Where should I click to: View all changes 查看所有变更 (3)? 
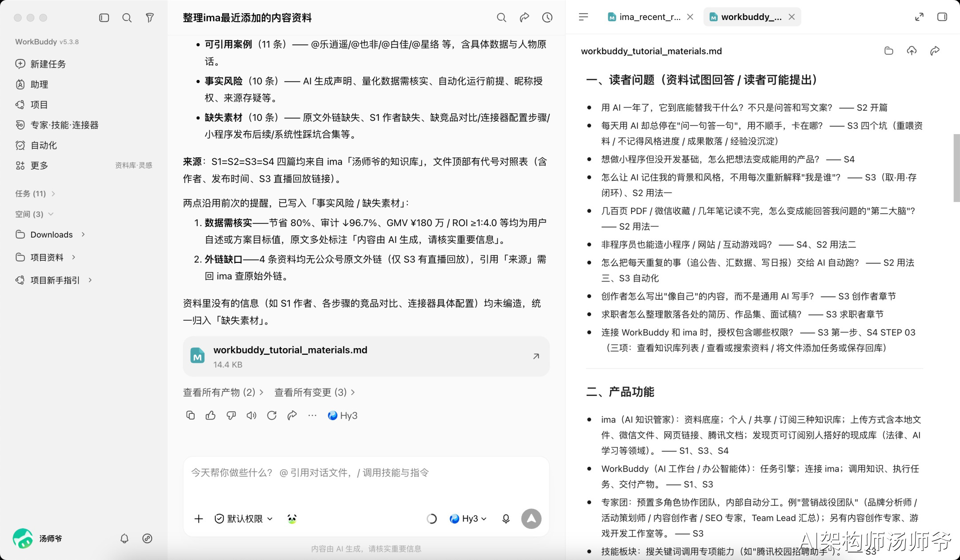[x=315, y=392]
